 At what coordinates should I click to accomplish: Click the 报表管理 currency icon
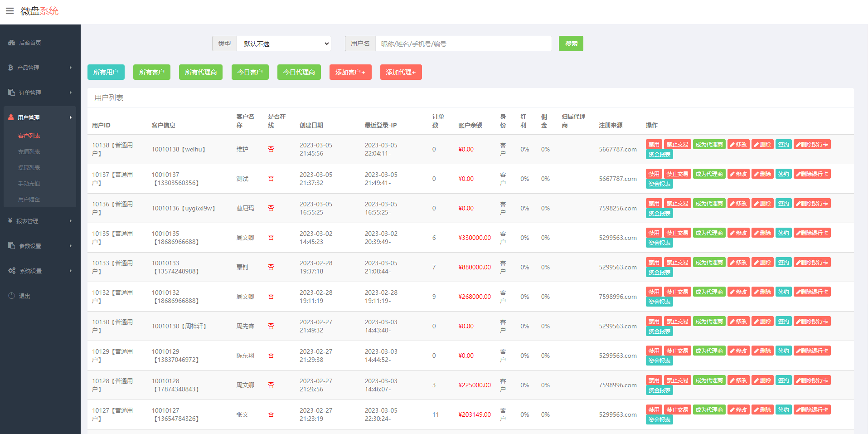tap(10, 221)
